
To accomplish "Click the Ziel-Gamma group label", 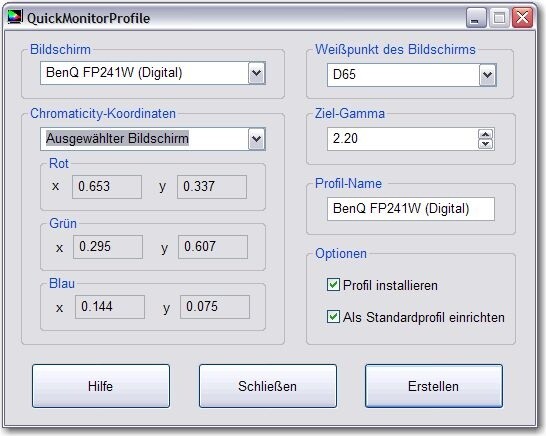I will (350, 114).
